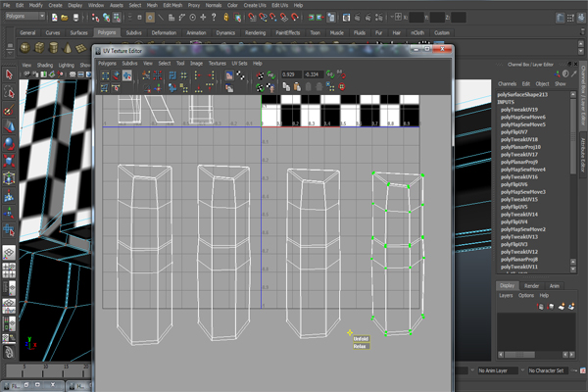Screen dimensions: 588x392
Task: Choose Relax from the marking menu
Action: click(360, 346)
